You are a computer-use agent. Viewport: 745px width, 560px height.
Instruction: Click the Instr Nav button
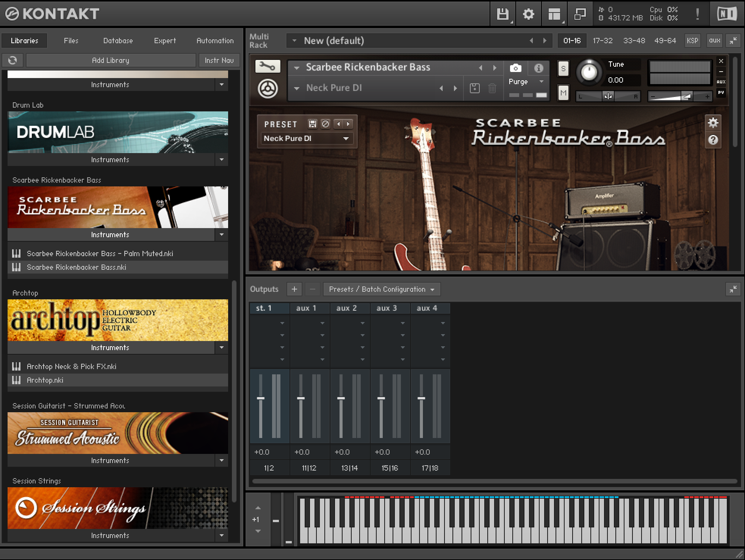219,60
